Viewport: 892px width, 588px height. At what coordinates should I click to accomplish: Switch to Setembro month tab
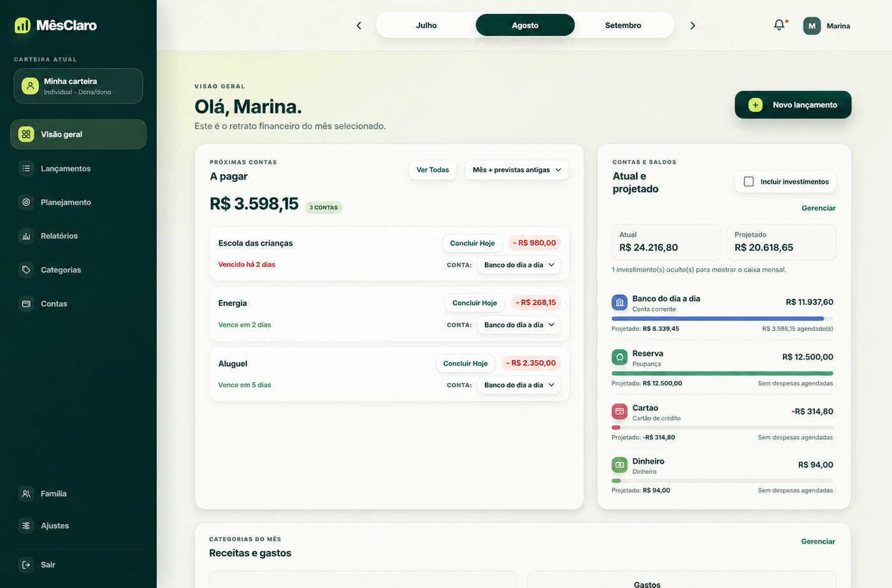click(x=623, y=25)
